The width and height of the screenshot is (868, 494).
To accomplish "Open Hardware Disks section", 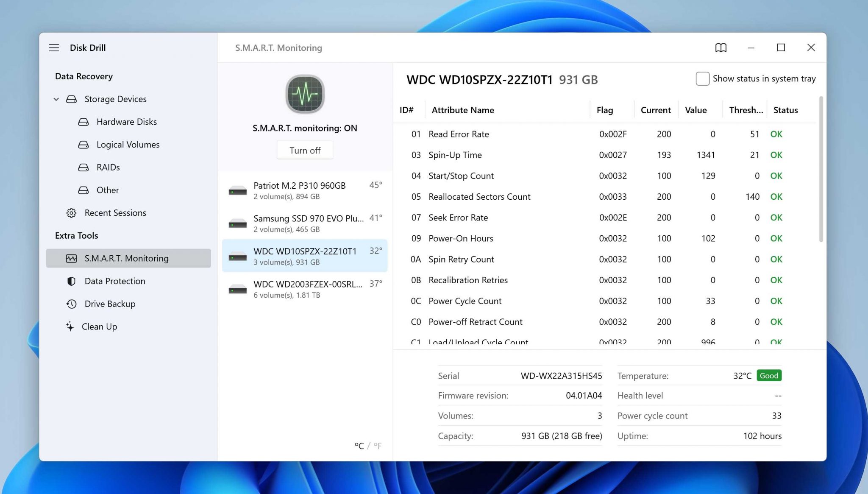I will click(127, 122).
